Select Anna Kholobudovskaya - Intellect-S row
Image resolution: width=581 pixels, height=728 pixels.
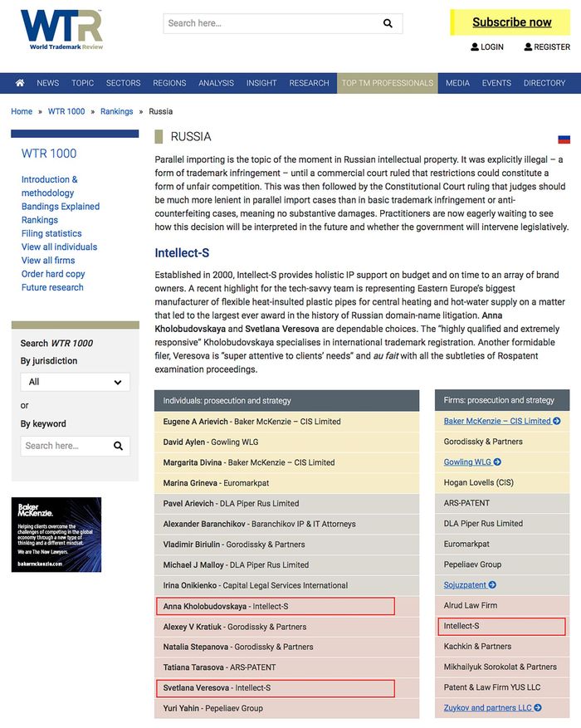pos(287,606)
